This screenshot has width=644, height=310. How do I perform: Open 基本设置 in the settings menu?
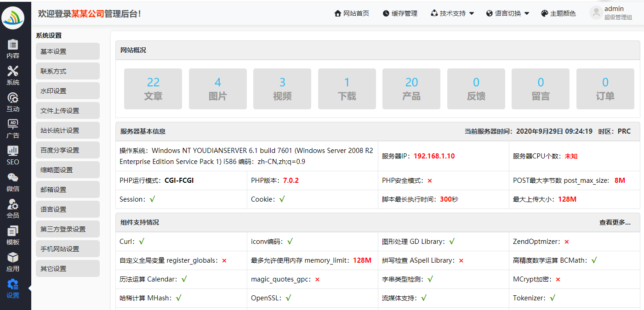click(68, 51)
